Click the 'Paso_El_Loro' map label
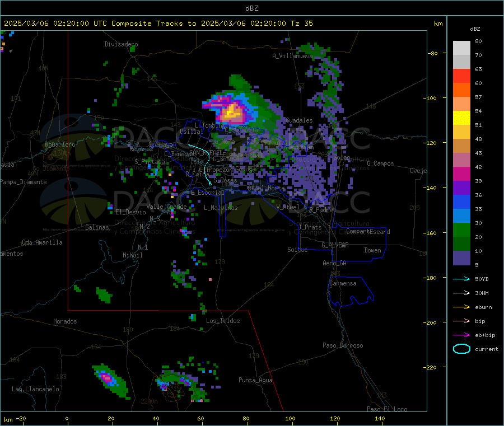This screenshot has width=504, height=426. coord(387,409)
